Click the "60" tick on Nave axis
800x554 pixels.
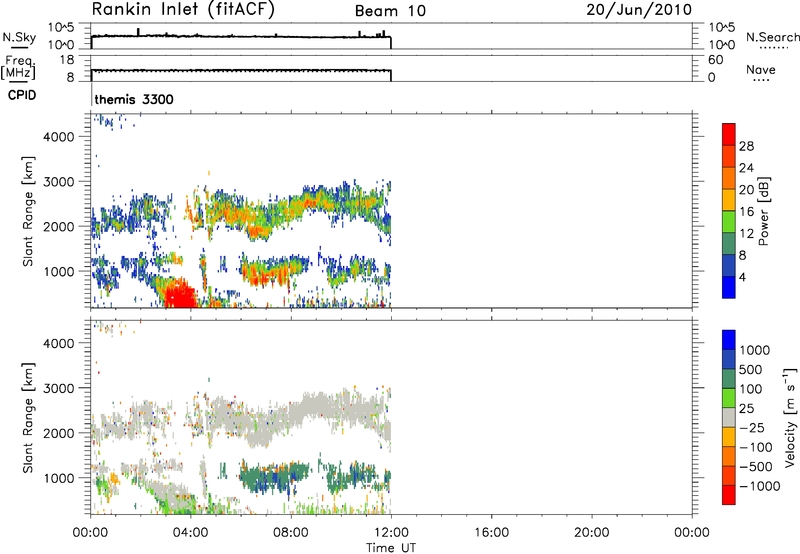pos(715,60)
